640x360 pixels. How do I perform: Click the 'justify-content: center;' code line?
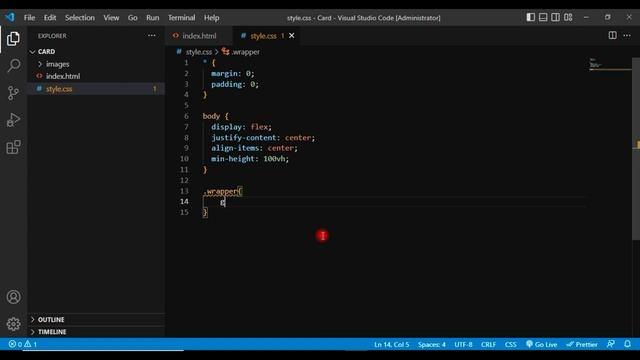(263, 138)
